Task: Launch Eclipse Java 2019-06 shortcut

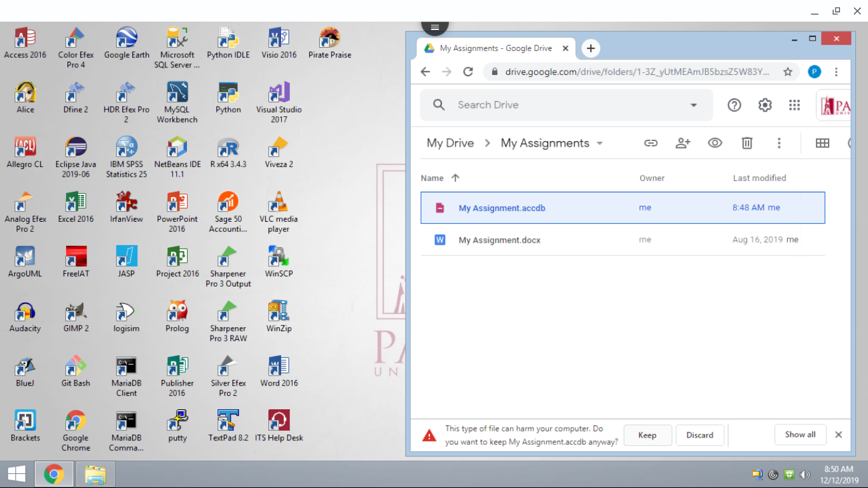Action: tap(76, 157)
